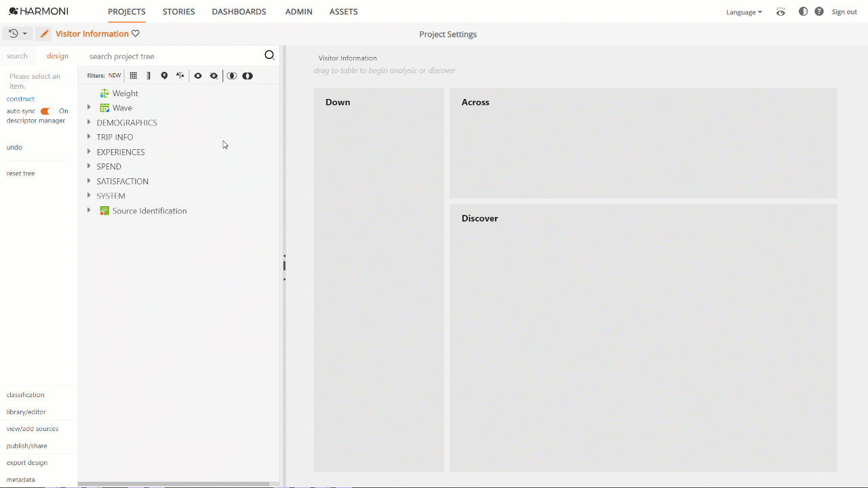Open the ASSETS menu

(343, 12)
